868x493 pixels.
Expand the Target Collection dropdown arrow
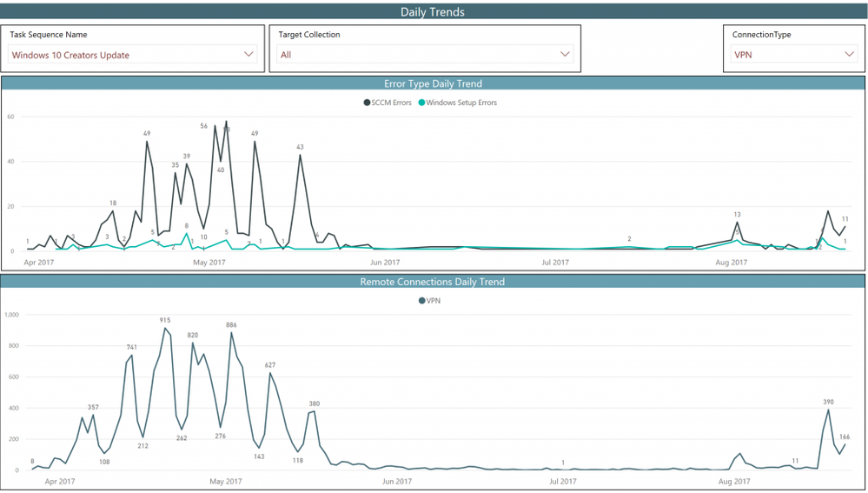[565, 54]
